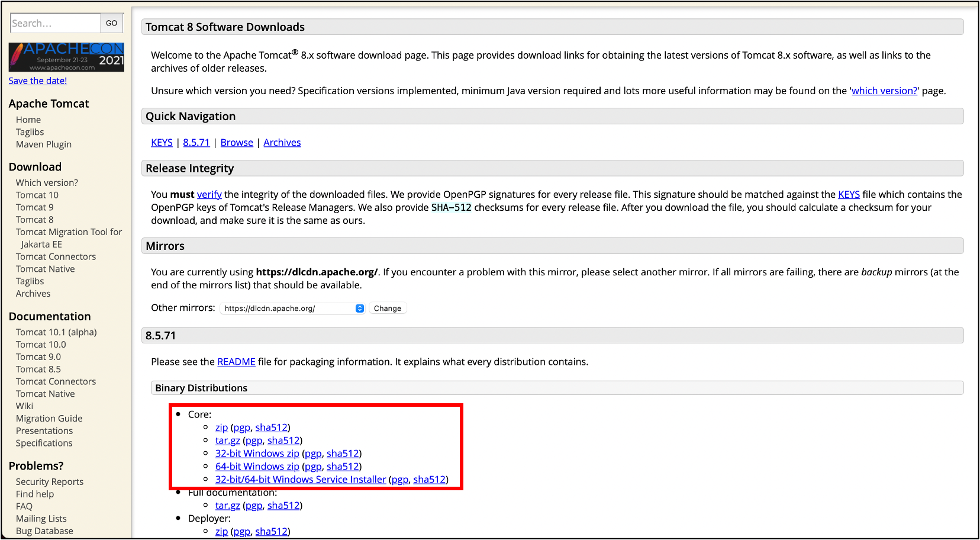Open Archives in the Download sidebar
This screenshot has height=540, width=980.
(x=33, y=294)
